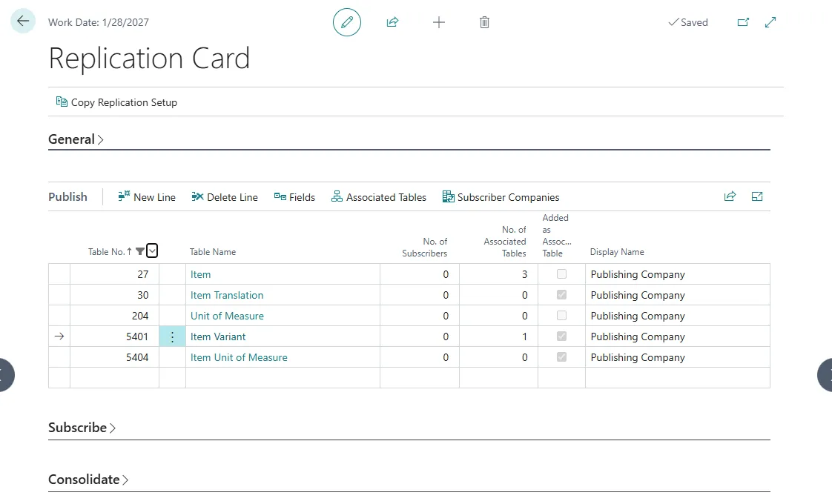Check Added as Assoc. Table for Unit of Measure

click(561, 316)
